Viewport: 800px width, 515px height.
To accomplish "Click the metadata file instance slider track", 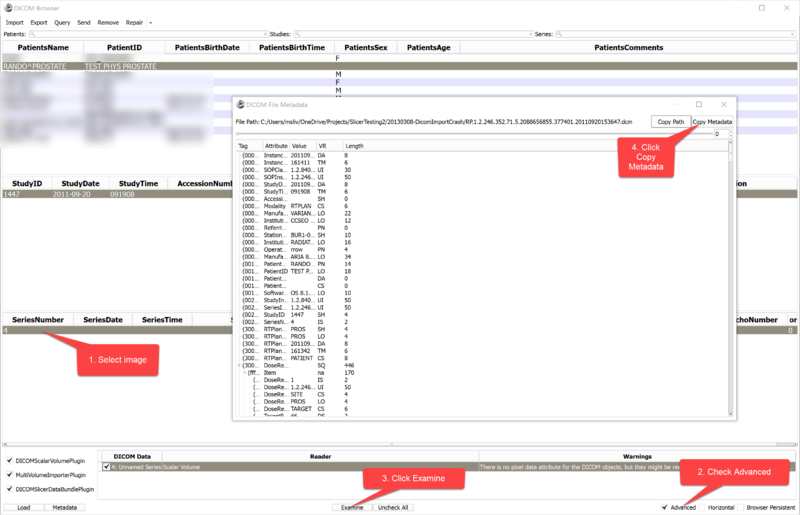I will tap(474, 134).
